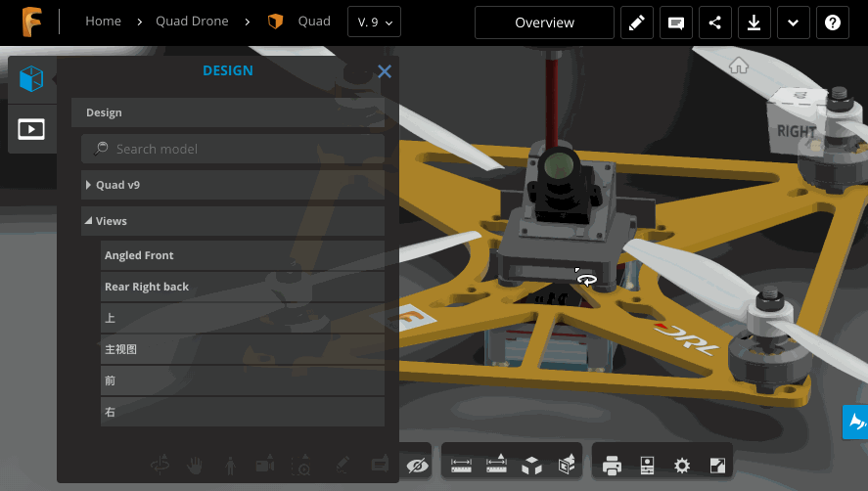
Task: Open the comments icon in header
Action: pos(676,22)
